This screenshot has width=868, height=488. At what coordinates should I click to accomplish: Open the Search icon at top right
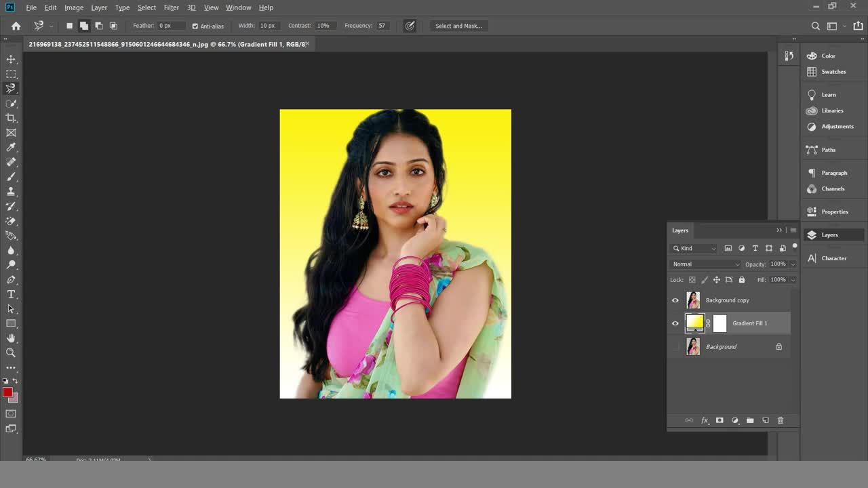(x=816, y=26)
